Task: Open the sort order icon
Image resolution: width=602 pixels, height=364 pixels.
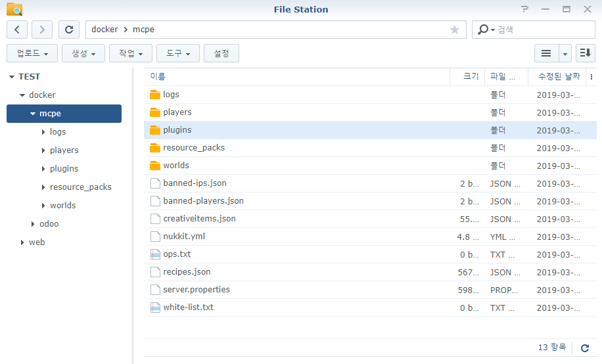Action: coord(585,53)
